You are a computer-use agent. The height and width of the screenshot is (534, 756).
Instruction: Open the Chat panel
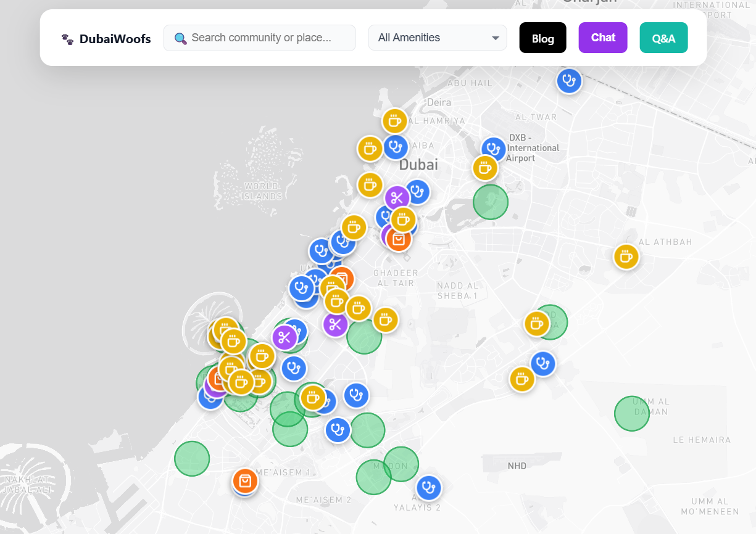point(602,37)
